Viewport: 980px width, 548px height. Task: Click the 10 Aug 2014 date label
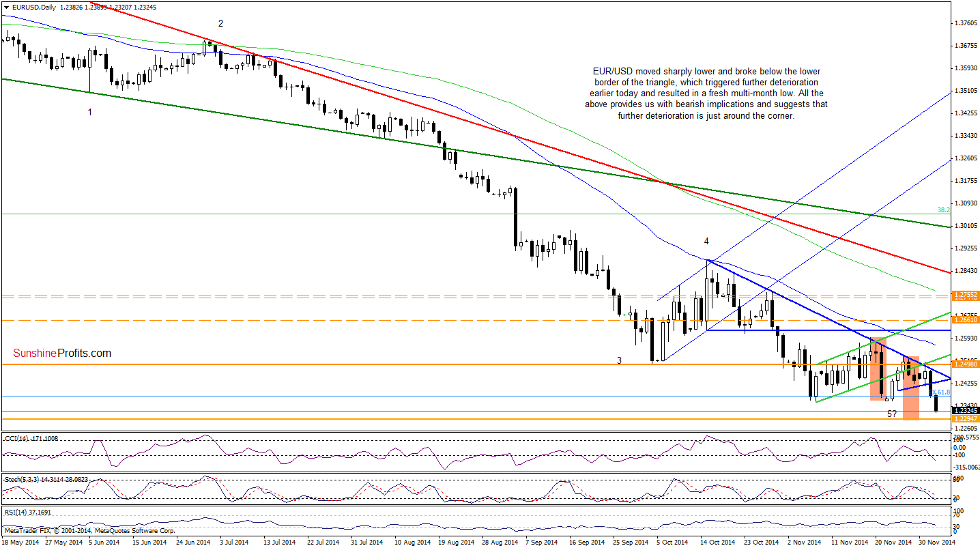pyautogui.click(x=413, y=542)
